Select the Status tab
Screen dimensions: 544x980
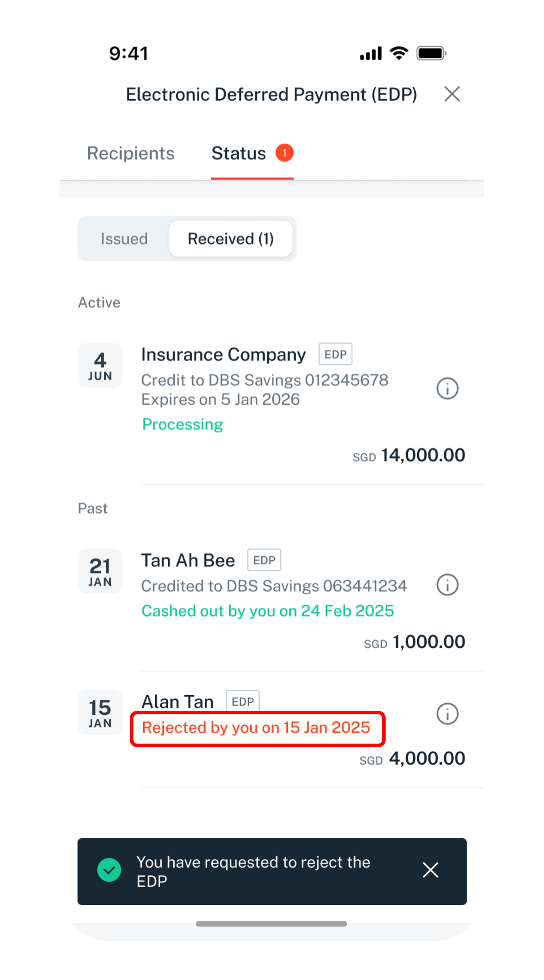pos(252,153)
